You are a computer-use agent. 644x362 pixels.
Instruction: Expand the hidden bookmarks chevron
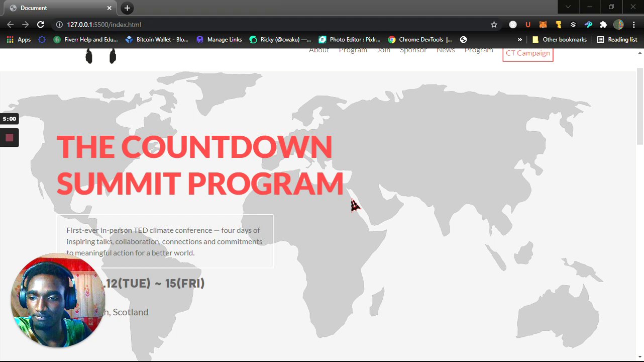520,40
